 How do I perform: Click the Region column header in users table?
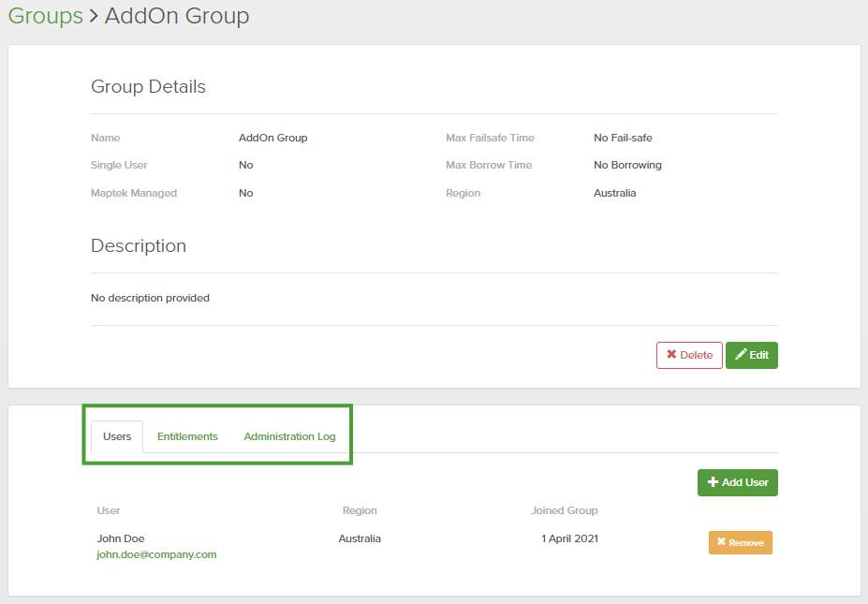pos(360,510)
